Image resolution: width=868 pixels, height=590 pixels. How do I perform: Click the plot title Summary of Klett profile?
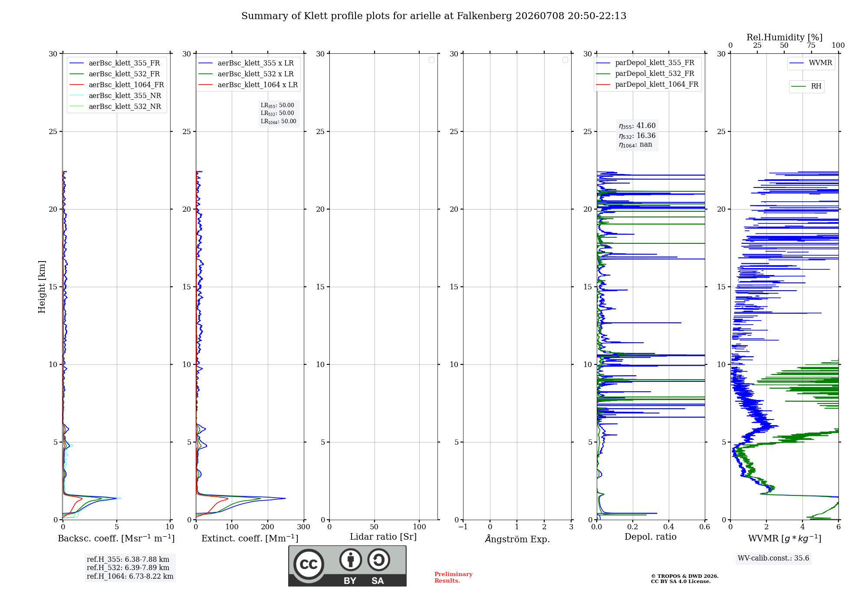(434, 16)
